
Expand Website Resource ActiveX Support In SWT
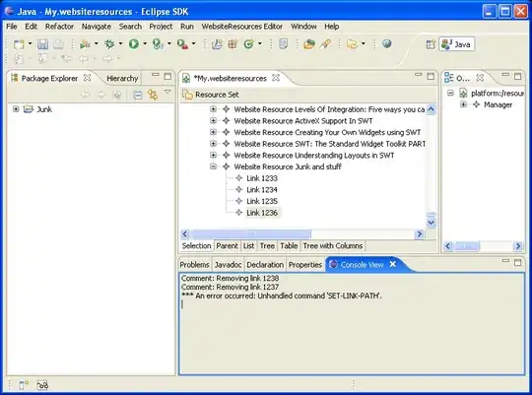pyautogui.click(x=213, y=120)
